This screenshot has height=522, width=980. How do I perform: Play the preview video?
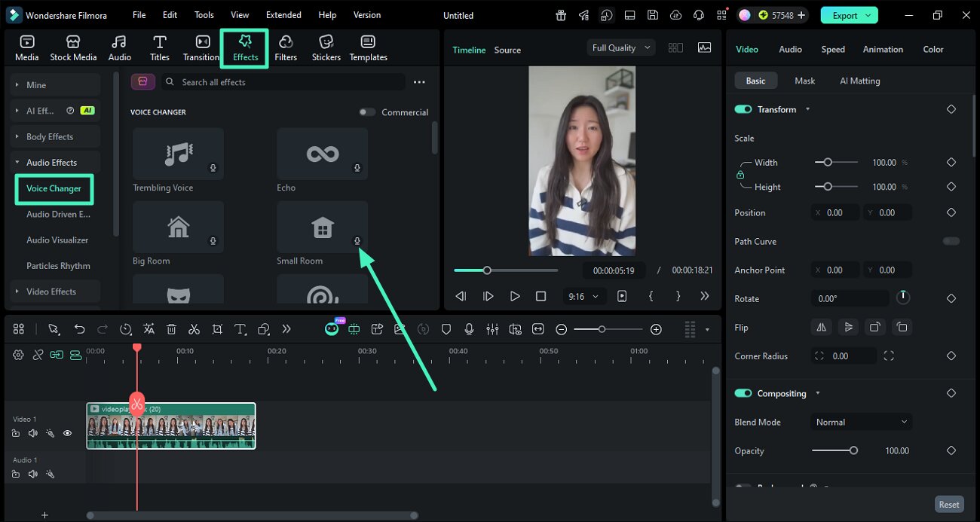pos(515,297)
